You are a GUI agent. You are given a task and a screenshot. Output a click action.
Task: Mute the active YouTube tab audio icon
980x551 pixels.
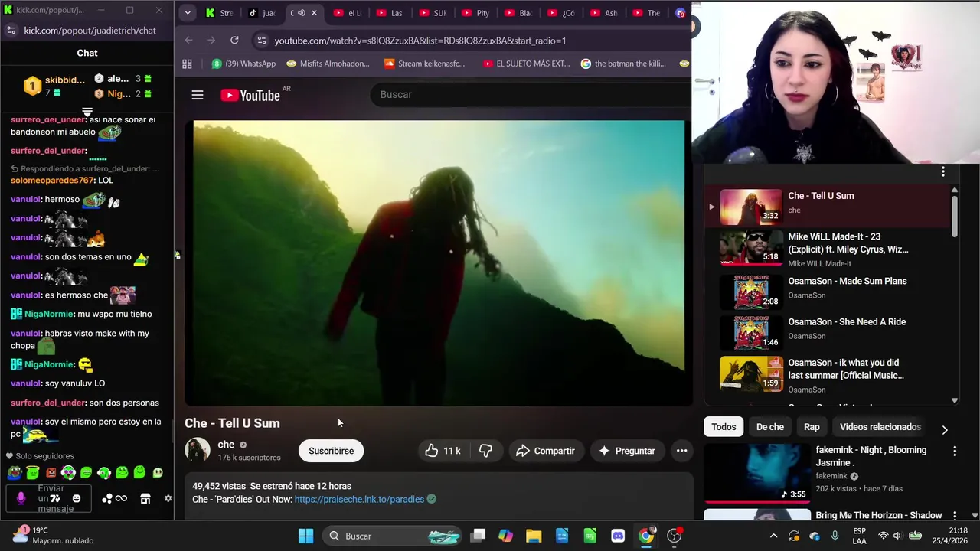tap(302, 13)
